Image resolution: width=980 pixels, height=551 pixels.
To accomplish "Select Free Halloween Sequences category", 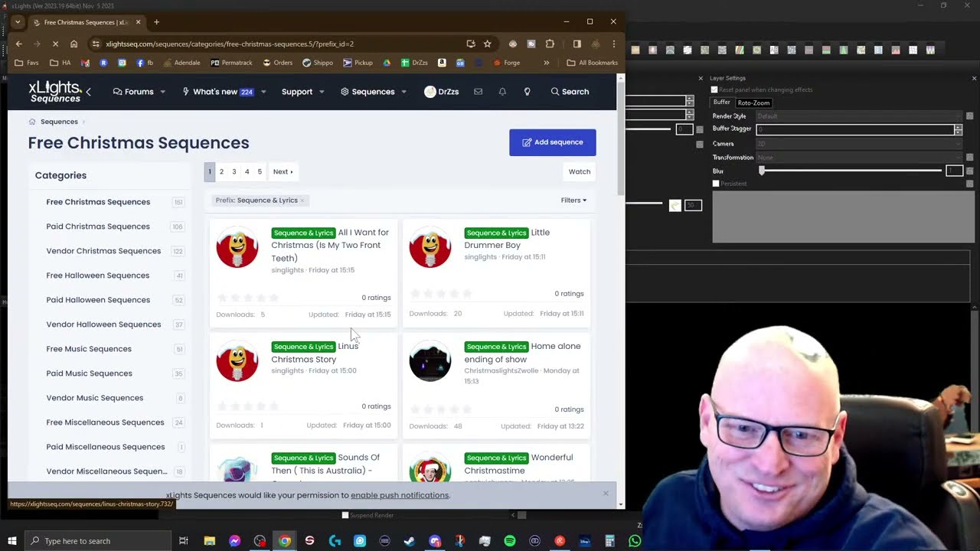I will [x=98, y=275].
